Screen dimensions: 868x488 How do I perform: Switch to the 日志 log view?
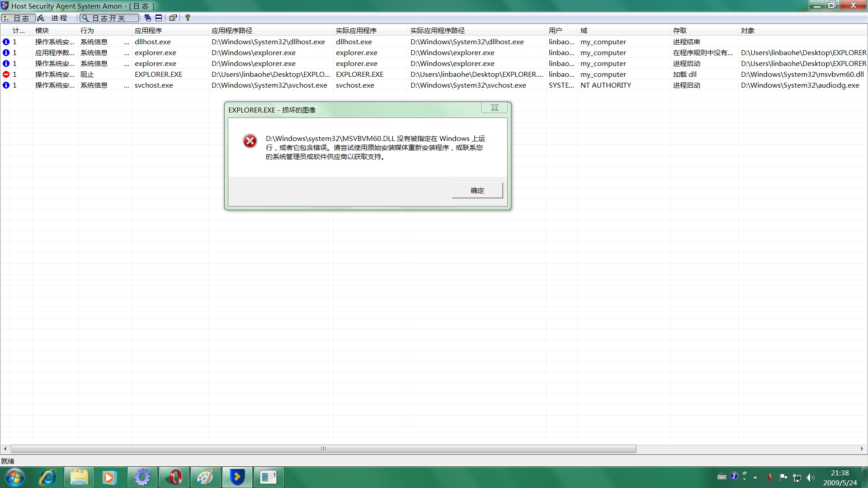click(18, 18)
